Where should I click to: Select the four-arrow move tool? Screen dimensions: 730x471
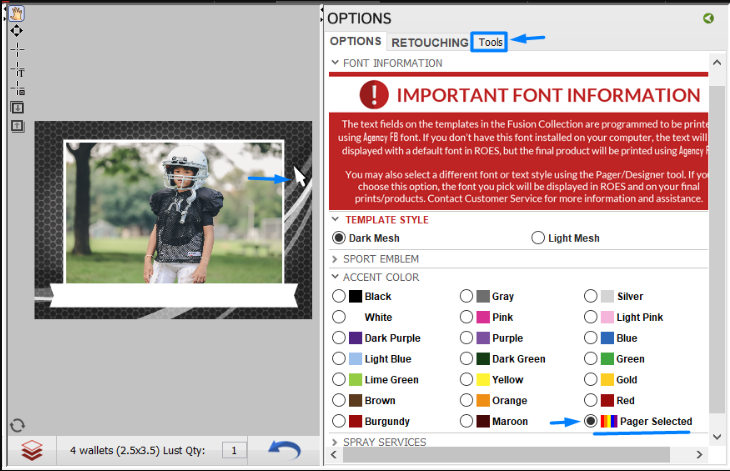coord(17,31)
